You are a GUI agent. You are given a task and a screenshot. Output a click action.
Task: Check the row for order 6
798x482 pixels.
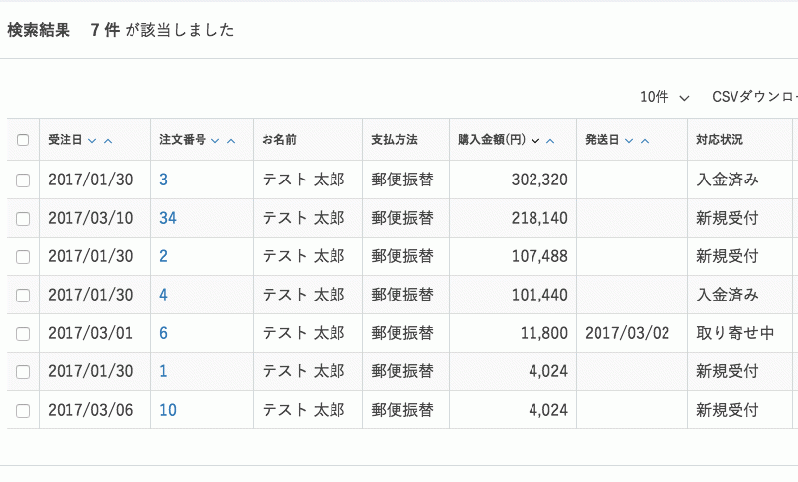(23, 334)
